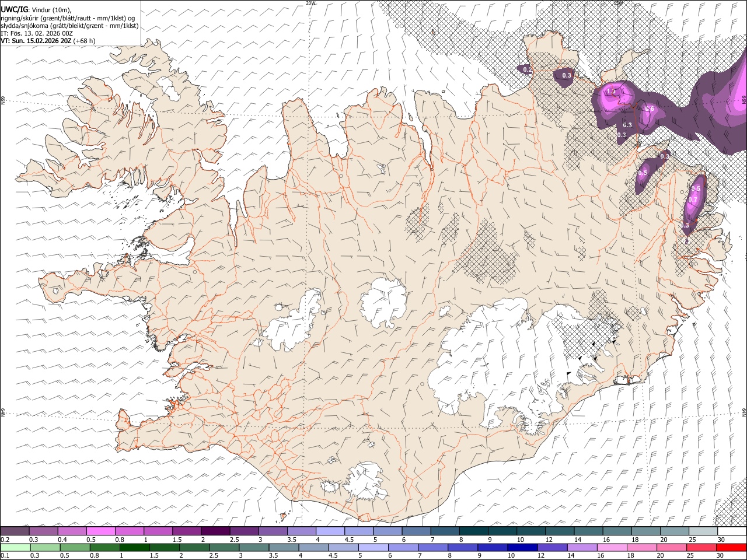This screenshot has width=747, height=560.
Task: Click the '4.5' label in the bottom legend row
Action: tap(333, 556)
